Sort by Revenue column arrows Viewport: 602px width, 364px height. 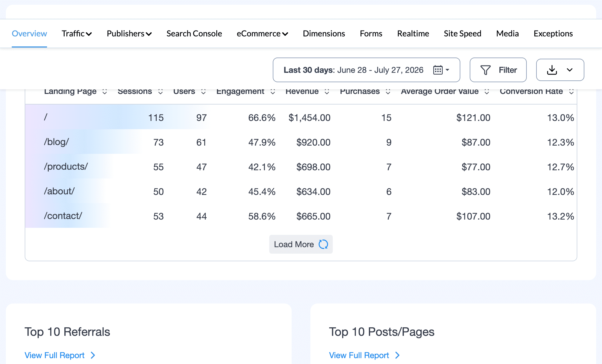tap(327, 92)
